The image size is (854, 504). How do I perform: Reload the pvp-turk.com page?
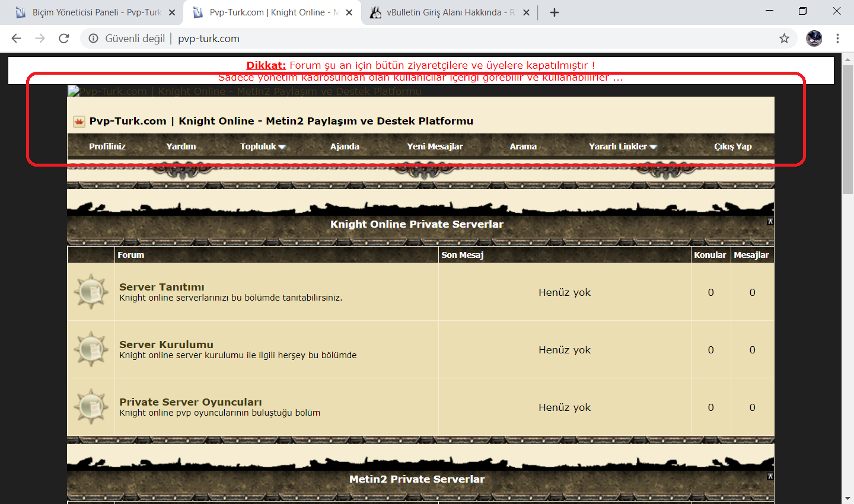64,39
